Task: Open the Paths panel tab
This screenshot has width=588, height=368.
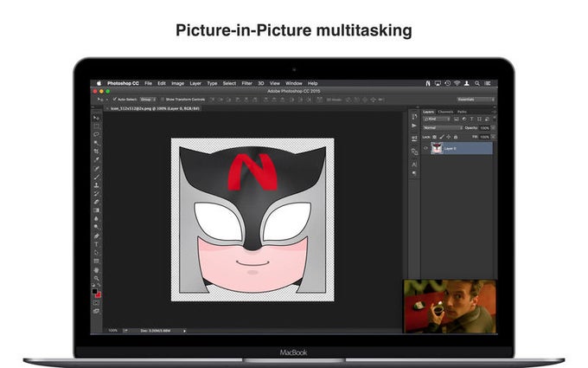Action: tap(462, 112)
